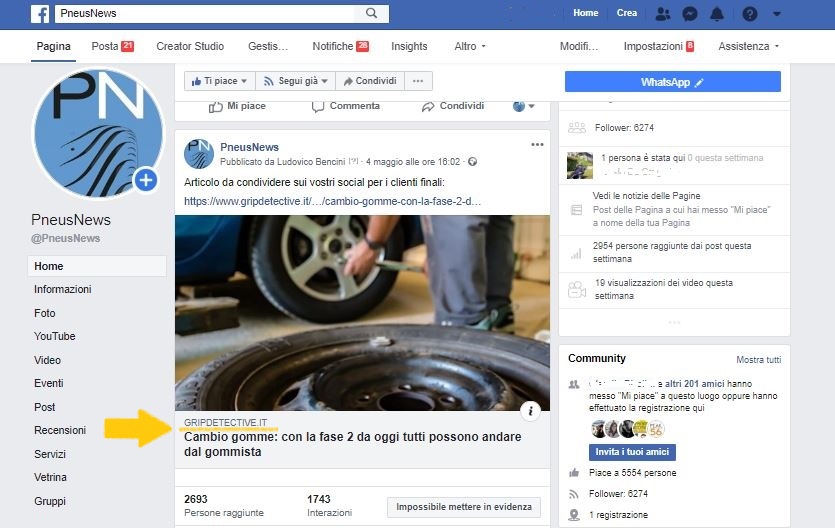
Task: Click the help question mark icon
Action: click(x=750, y=14)
